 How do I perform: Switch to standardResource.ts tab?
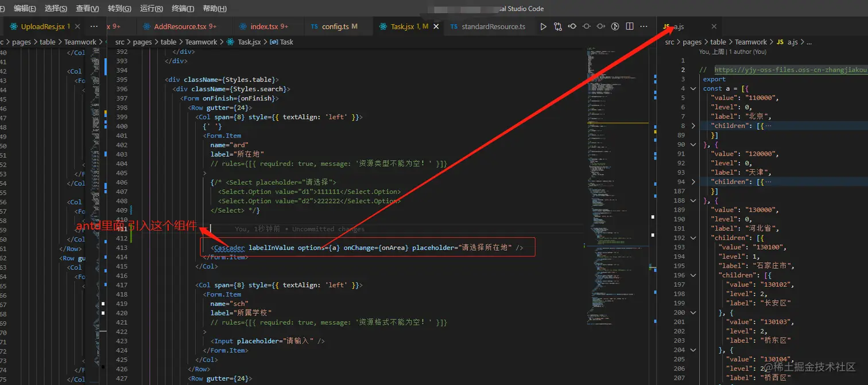[493, 26]
